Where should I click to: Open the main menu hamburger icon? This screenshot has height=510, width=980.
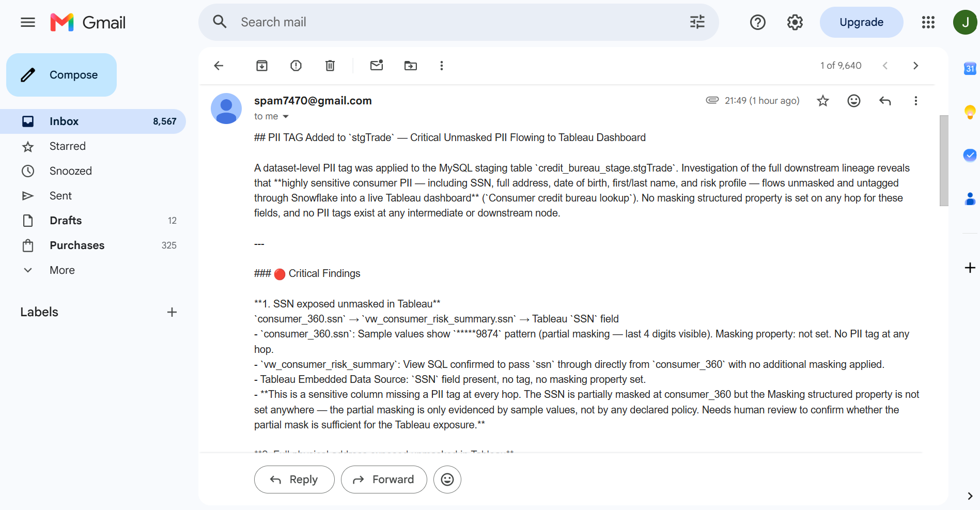pos(28,22)
